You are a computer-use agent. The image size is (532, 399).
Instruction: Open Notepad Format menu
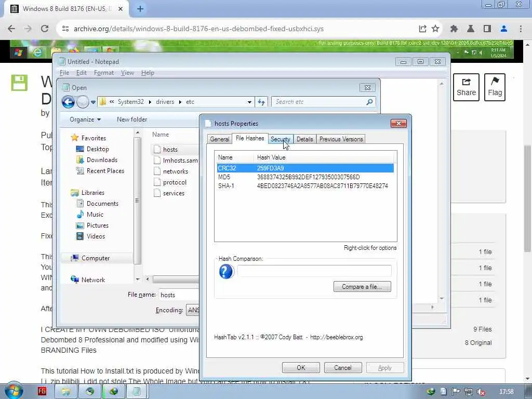click(x=104, y=73)
